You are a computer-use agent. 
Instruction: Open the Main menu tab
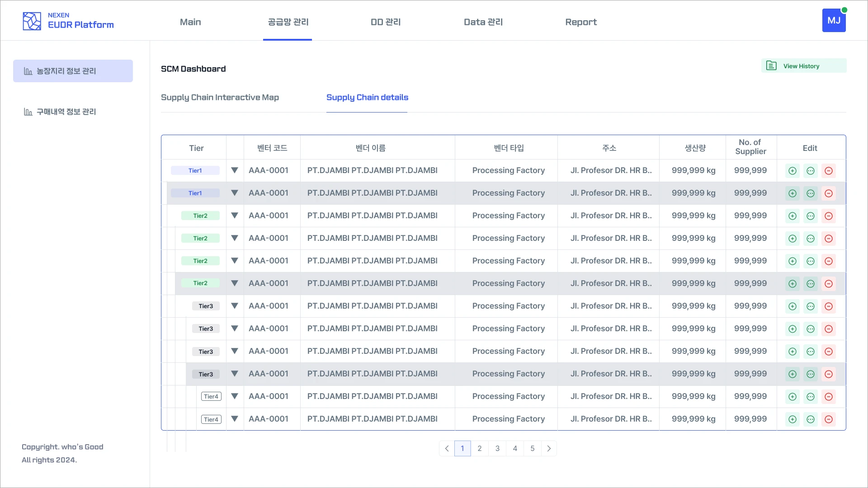click(x=190, y=22)
